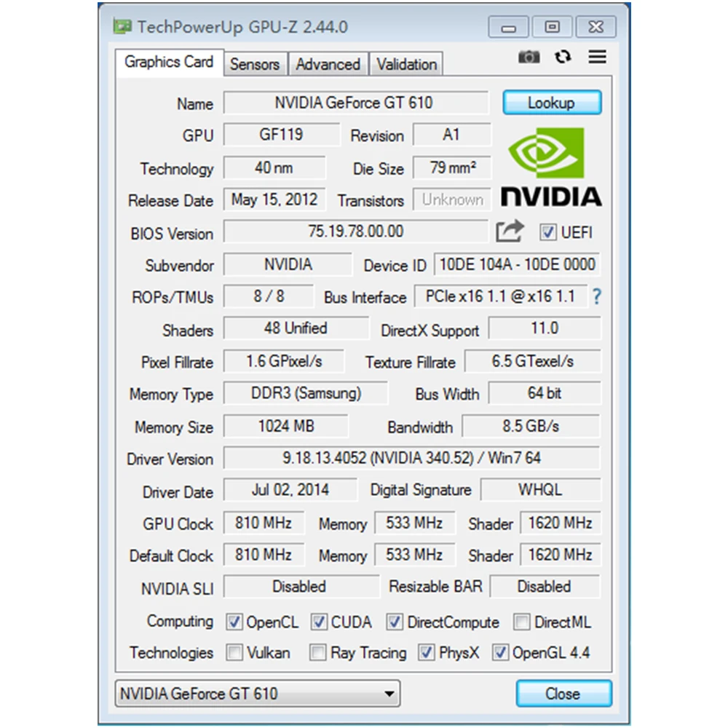Click the Default Clock value 810 MHz
The image size is (728, 728).
[x=264, y=555]
